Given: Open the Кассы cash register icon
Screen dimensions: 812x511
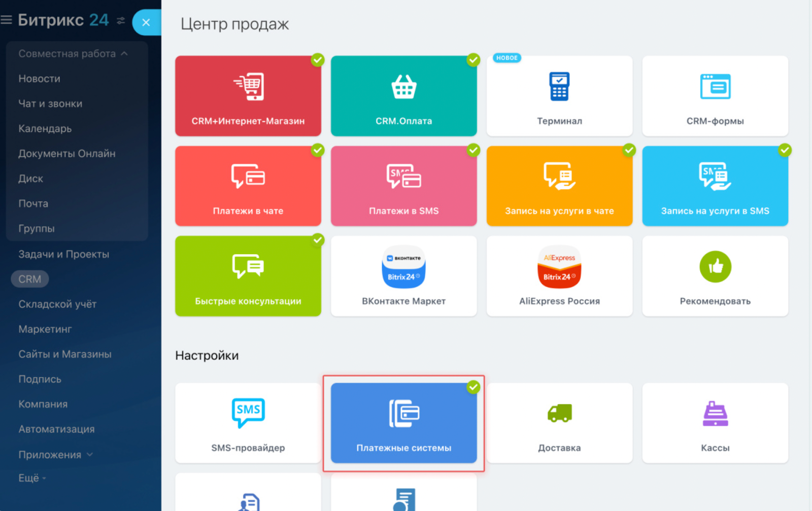Looking at the screenshot, I should [715, 413].
